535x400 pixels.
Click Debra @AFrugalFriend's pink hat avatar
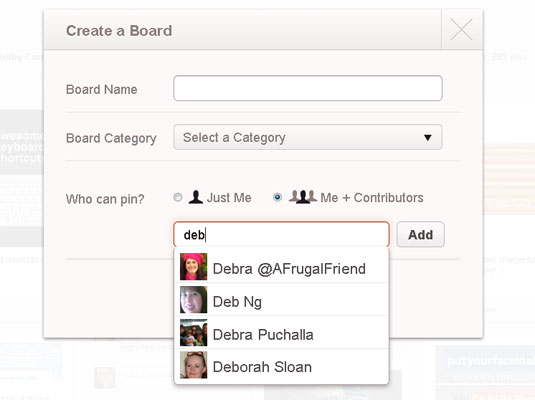193,267
